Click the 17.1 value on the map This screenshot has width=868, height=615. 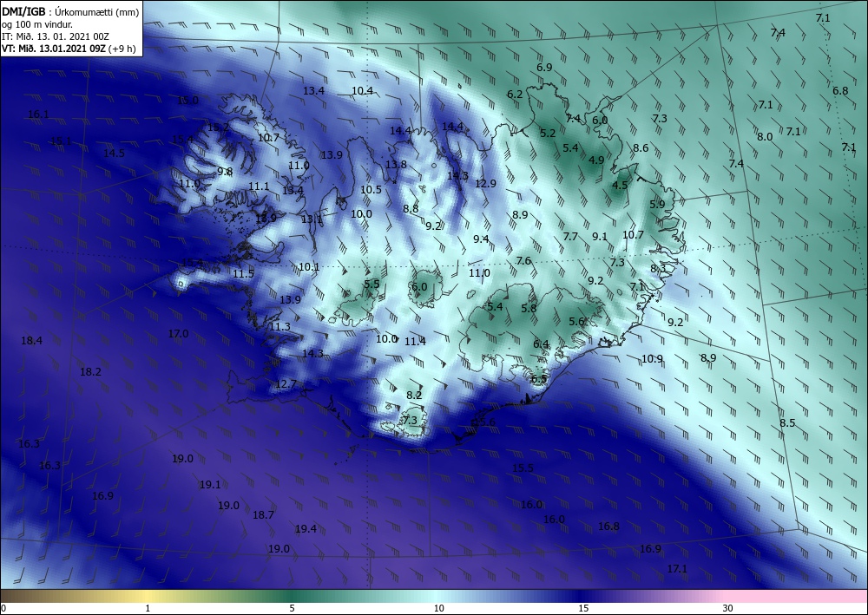click(676, 568)
